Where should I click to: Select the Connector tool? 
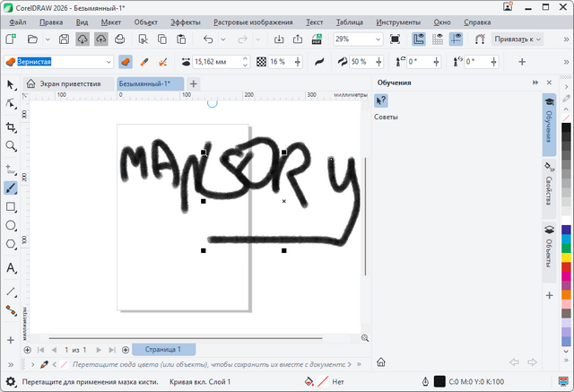[11, 310]
